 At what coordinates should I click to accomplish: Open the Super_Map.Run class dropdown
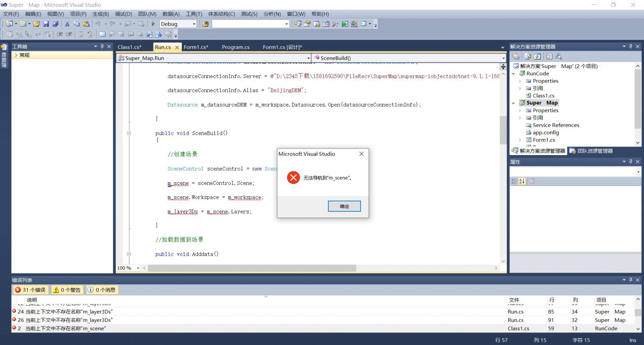click(308, 58)
